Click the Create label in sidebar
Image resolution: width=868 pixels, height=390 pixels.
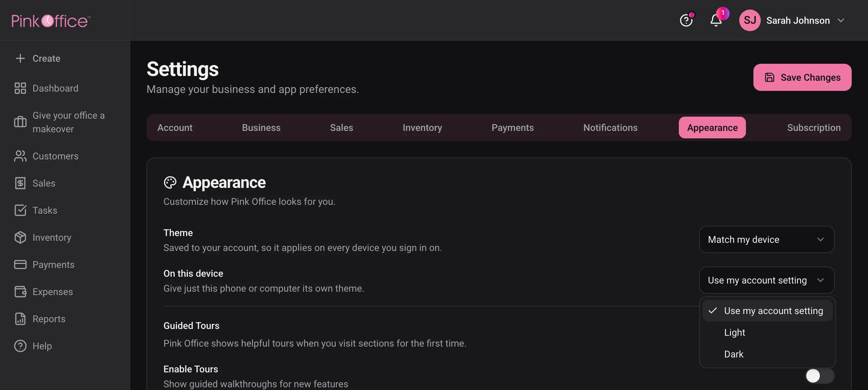46,58
